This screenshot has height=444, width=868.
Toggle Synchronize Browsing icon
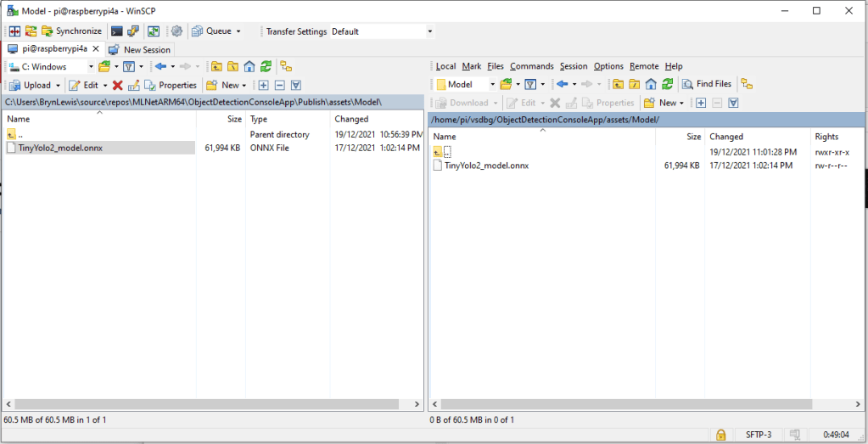31,31
